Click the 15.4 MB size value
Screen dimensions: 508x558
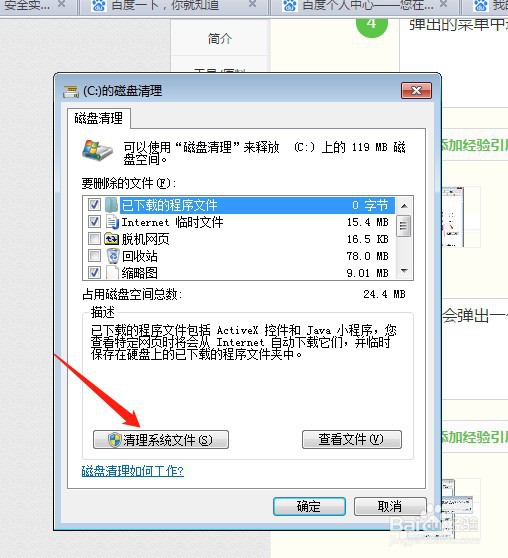tap(368, 222)
